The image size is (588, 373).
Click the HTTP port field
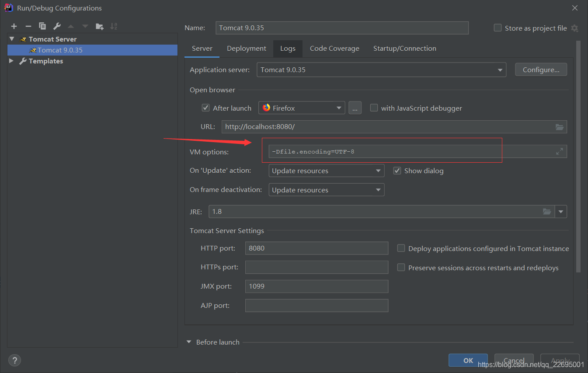point(317,248)
